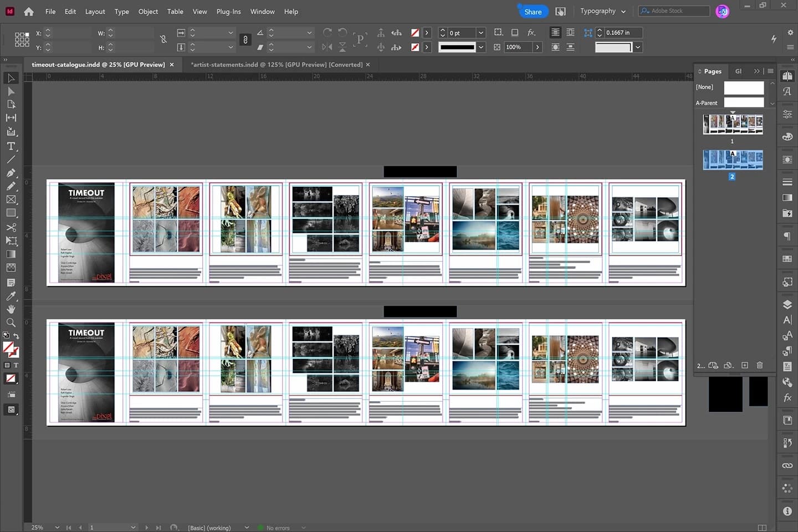Screen dimensions: 798x532
Task: Go to the Home screen
Action: [29, 12]
